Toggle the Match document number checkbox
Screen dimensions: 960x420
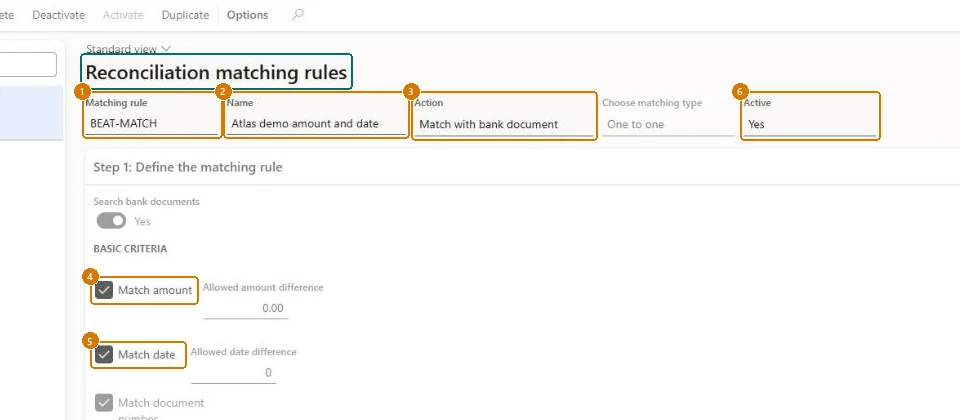pyautogui.click(x=104, y=403)
